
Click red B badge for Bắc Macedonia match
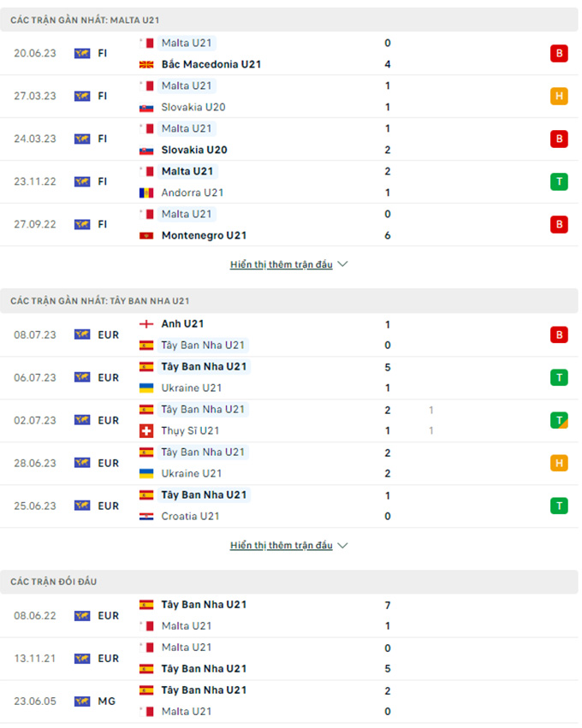pyautogui.click(x=559, y=53)
